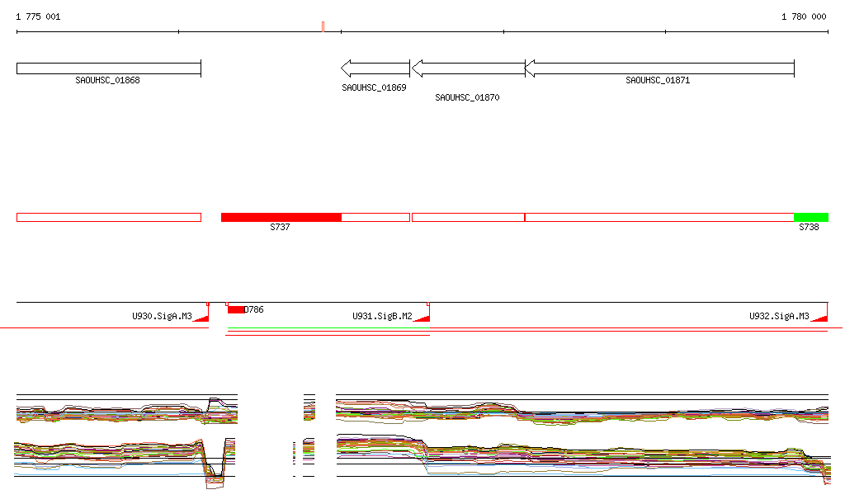The height and width of the screenshot is (504, 845).
Task: Click the SAOUHSC_01868 label text
Action: (x=108, y=80)
